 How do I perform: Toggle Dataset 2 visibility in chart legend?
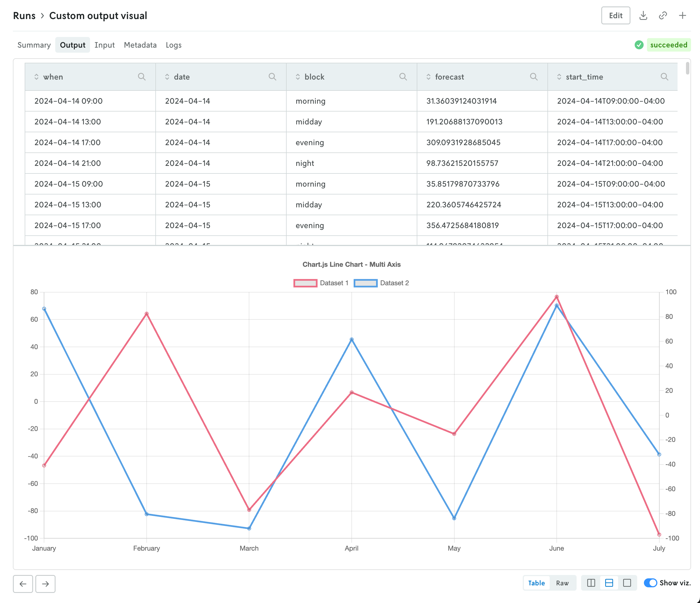[381, 283]
